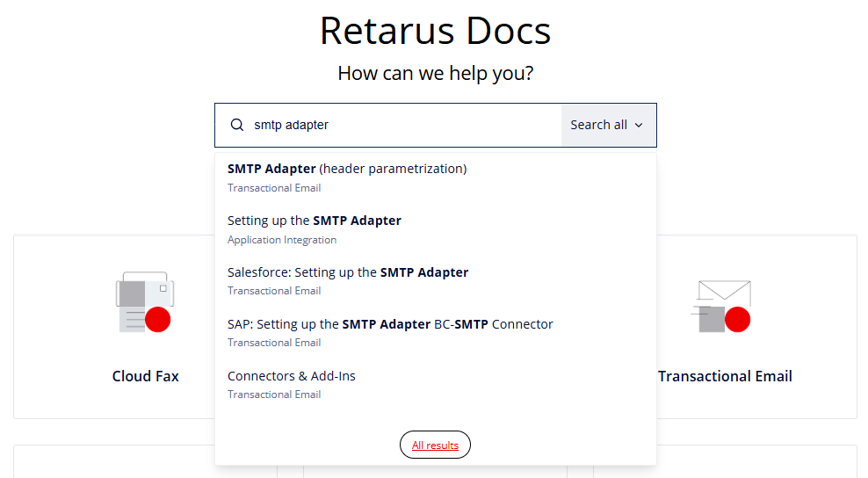Open the "Search all" scope dropdown
868x478 pixels.
(608, 125)
